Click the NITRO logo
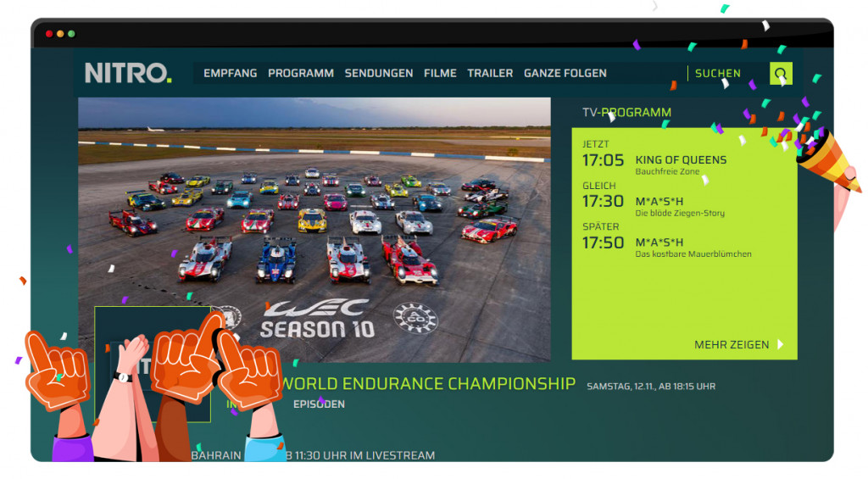868x479 pixels. pos(128,73)
